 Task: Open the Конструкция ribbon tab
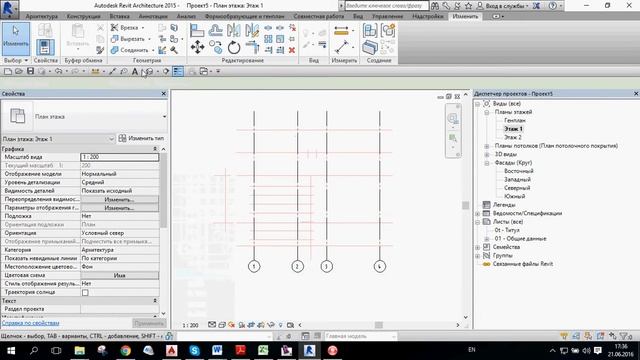84,16
